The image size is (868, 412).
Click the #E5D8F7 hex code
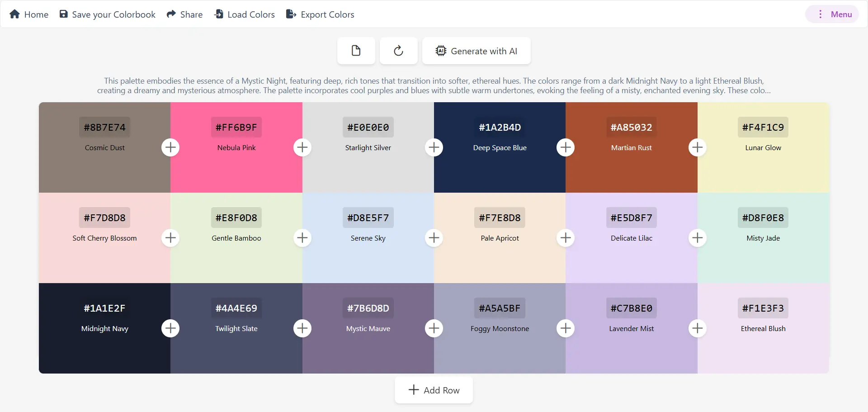(x=632, y=218)
